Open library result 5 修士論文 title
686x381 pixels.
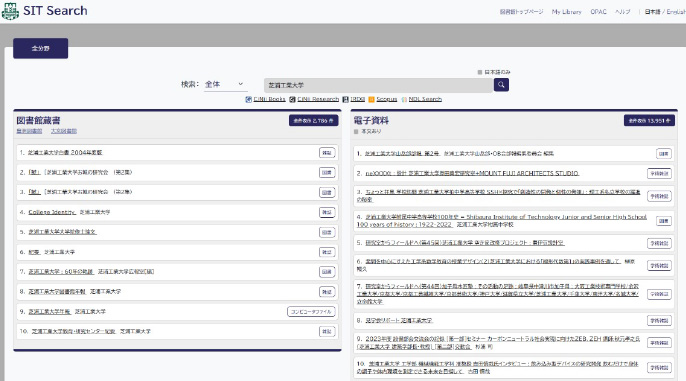click(63, 232)
